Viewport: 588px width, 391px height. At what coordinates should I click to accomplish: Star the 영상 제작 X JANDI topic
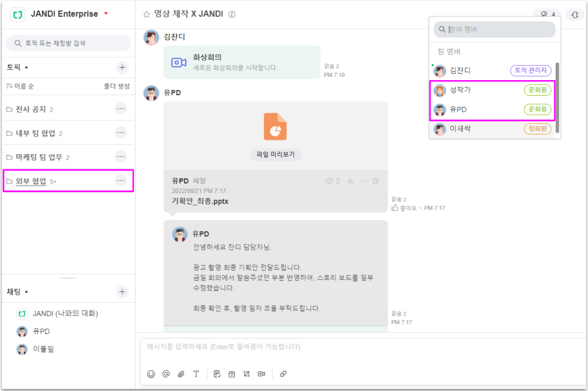point(146,15)
